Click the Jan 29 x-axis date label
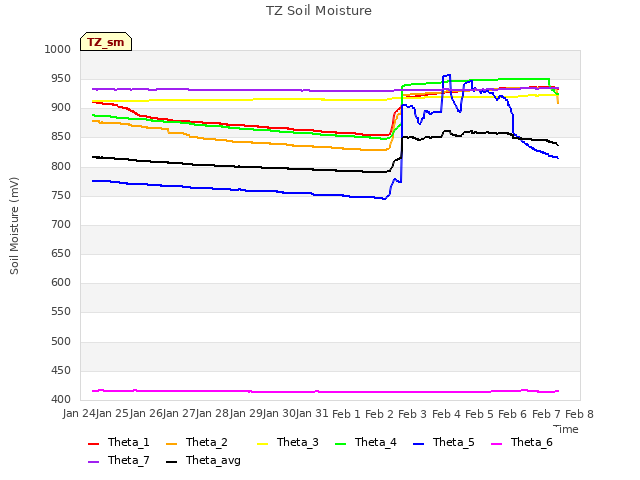 click(246, 414)
